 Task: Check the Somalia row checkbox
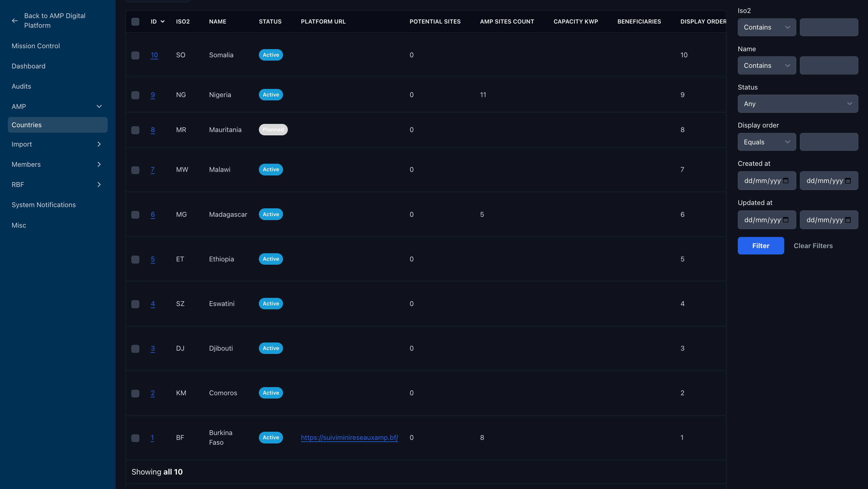click(x=135, y=55)
